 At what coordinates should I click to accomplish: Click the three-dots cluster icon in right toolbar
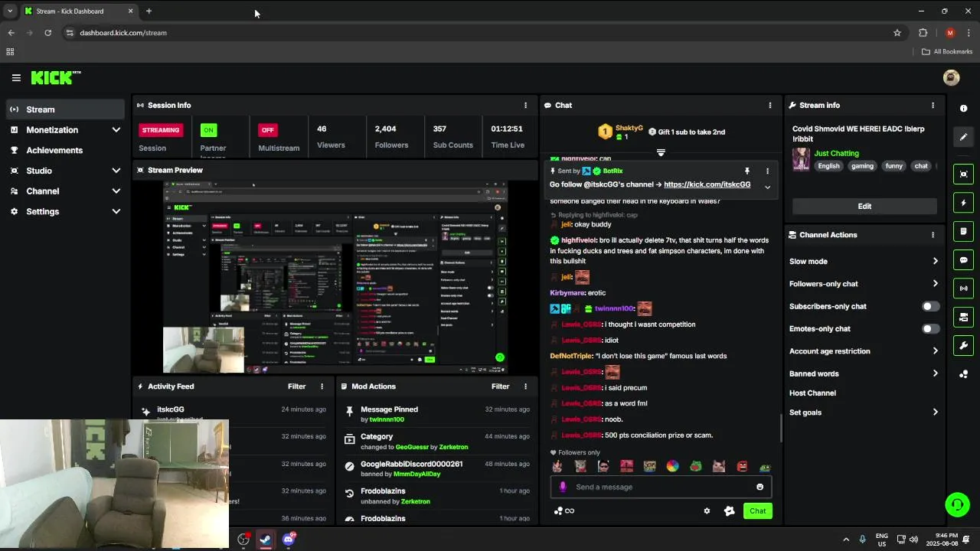point(963,374)
